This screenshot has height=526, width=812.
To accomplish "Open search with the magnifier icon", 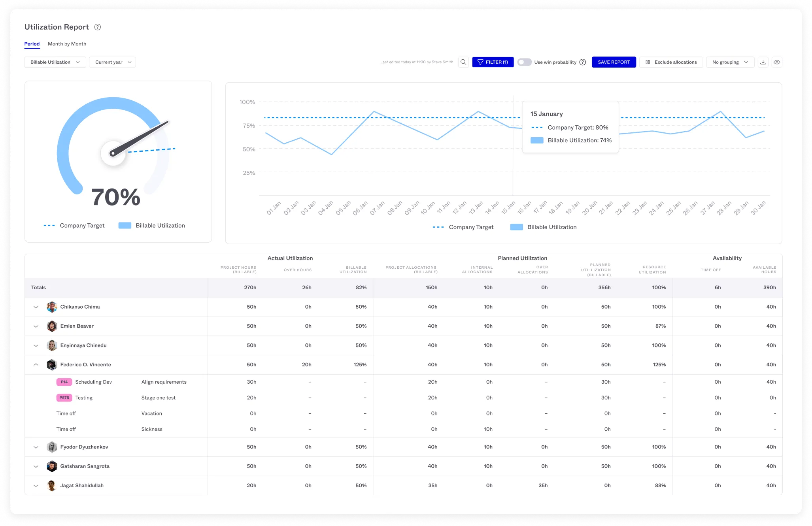I will coord(463,62).
